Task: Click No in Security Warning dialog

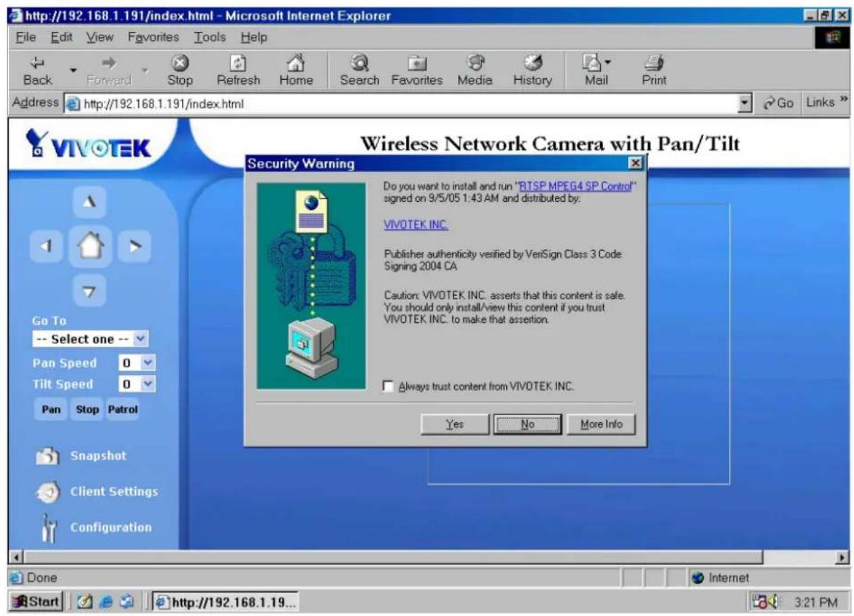Action: coord(527,424)
